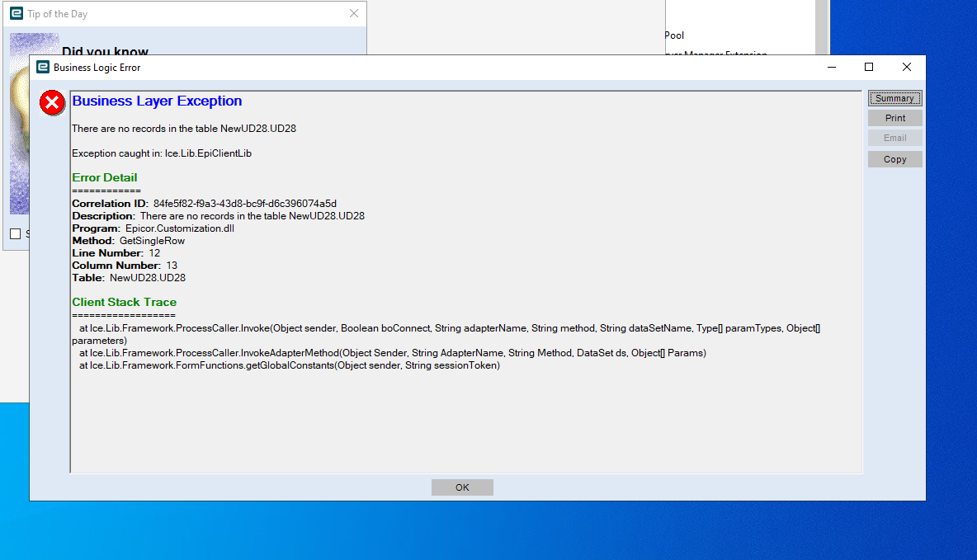Toggle the show tips checkbox
The width and height of the screenshot is (977, 560).
pos(15,233)
